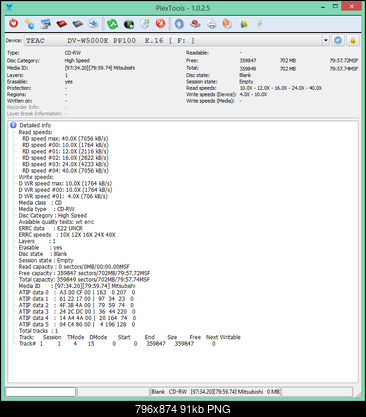366x417 pixels.
Task: Click the gray drive toolbar icon
Action: click(78, 24)
